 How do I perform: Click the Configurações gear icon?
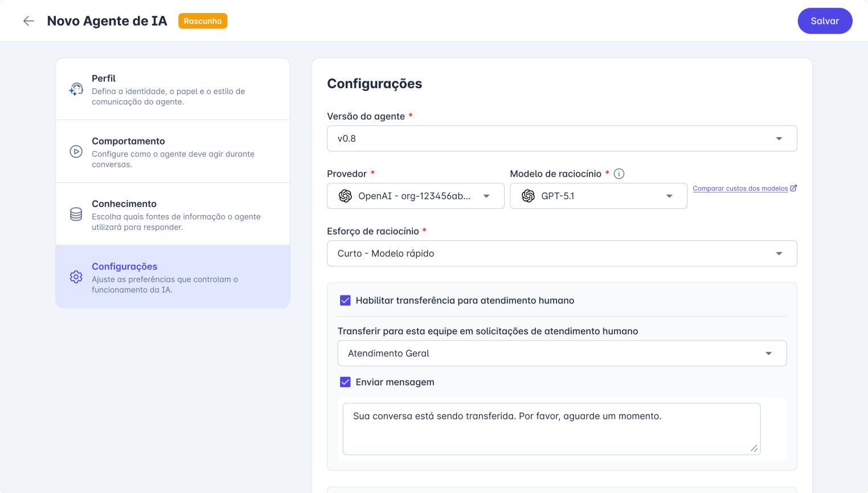coord(76,277)
